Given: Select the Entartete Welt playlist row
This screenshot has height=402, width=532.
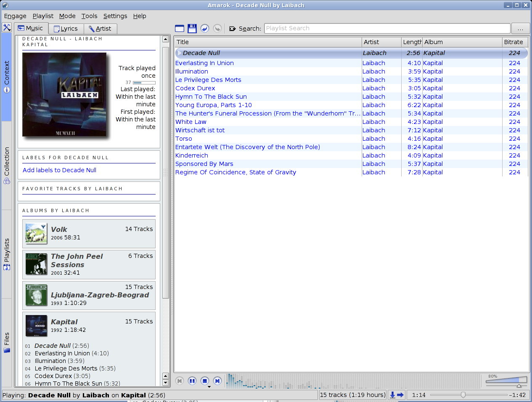Looking at the screenshot, I should pos(351,147).
